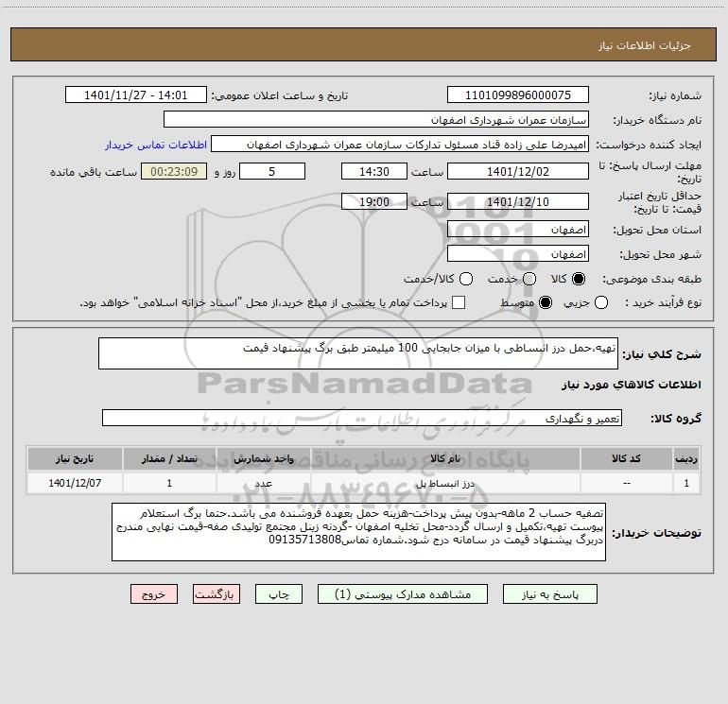Viewport: 728px width, 704px height.
Task: Click the خروج exit button
Action: coord(154,594)
